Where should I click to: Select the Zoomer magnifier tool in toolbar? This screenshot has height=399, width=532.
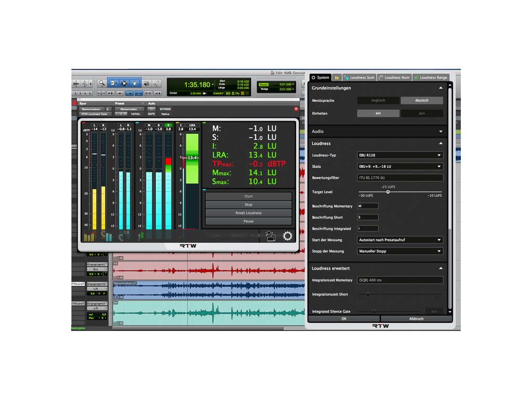(101, 83)
